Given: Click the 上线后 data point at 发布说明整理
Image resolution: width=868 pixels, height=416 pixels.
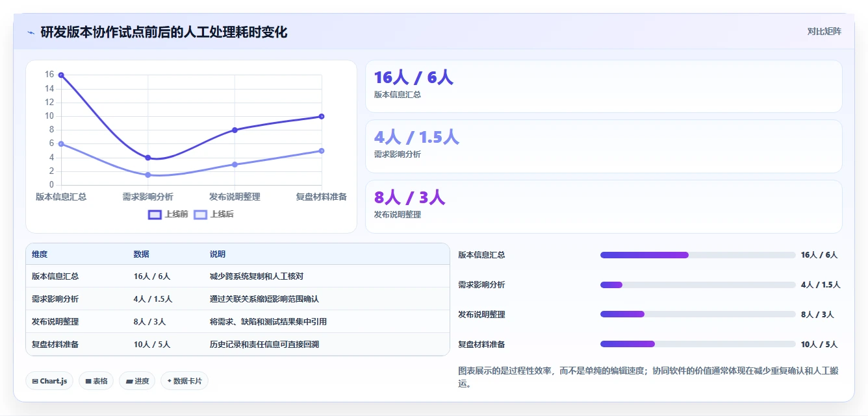Looking at the screenshot, I should 235,164.
